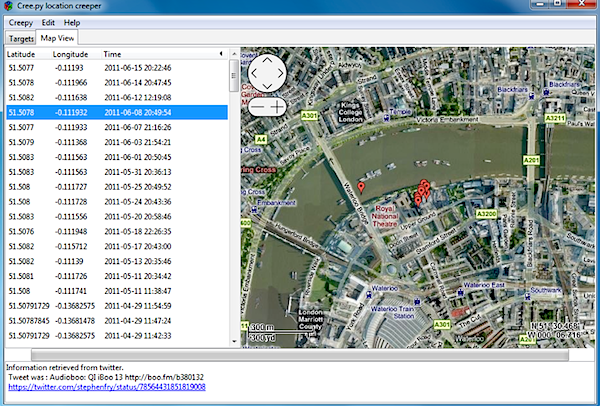Pan the map right with arrow control

click(280, 75)
